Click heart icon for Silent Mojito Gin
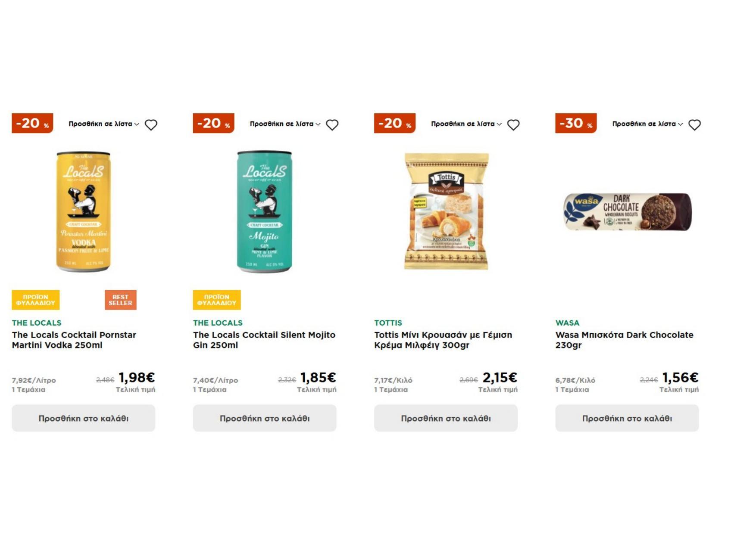The width and height of the screenshot is (756, 534). [x=332, y=125]
